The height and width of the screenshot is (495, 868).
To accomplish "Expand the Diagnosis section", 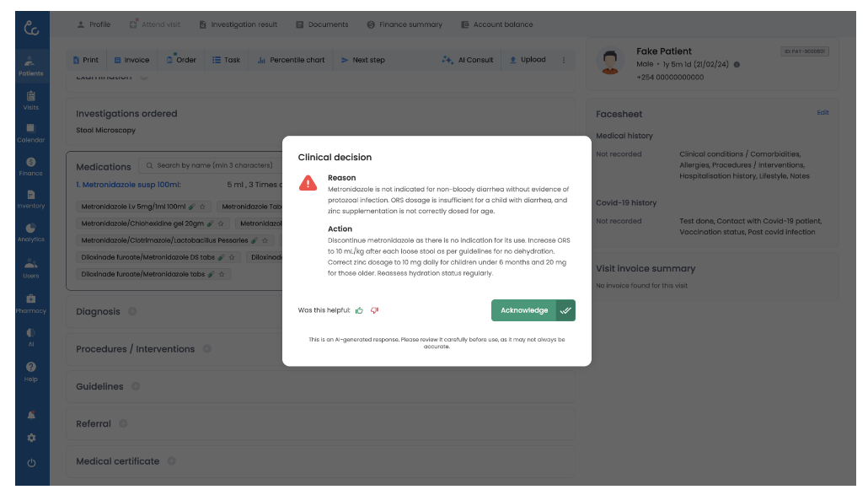I will pyautogui.click(x=98, y=312).
